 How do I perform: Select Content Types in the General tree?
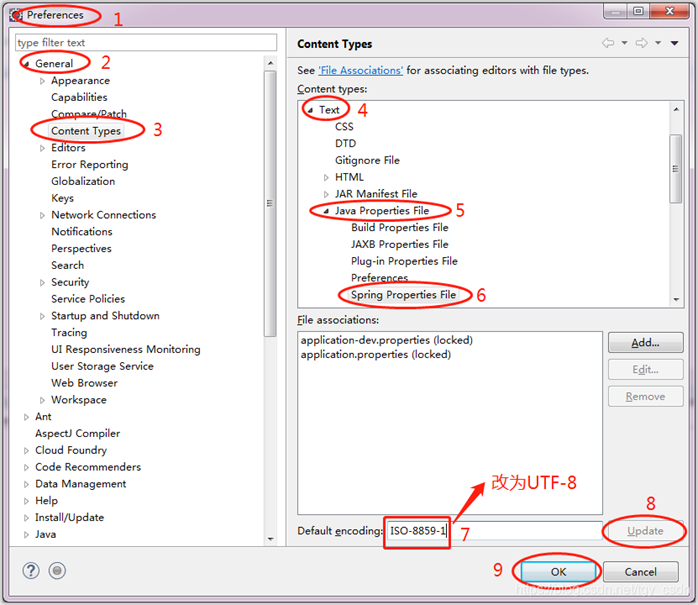pyautogui.click(x=86, y=131)
